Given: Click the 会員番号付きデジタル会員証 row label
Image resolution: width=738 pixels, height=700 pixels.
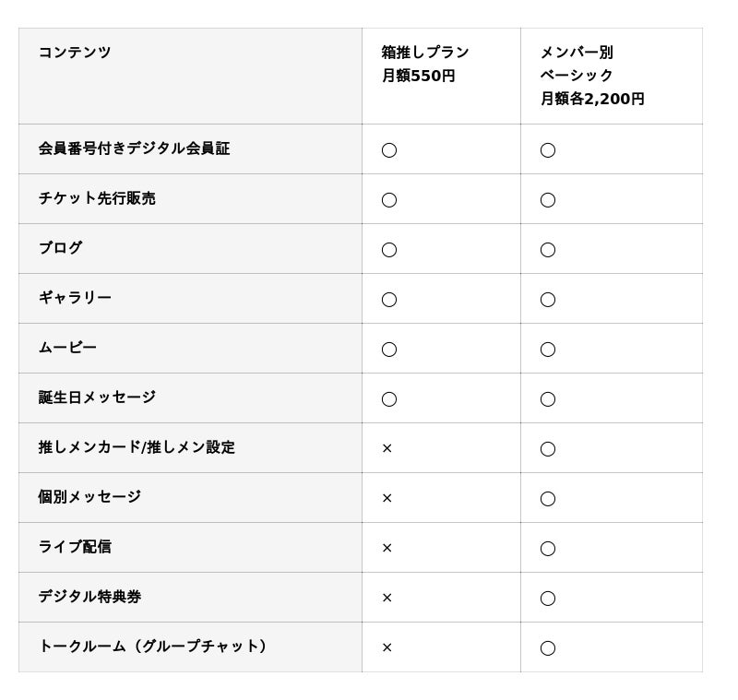Looking at the screenshot, I should coord(134,148).
